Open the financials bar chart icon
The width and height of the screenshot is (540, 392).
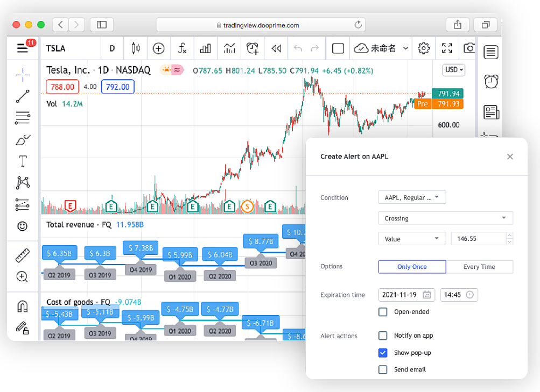205,48
